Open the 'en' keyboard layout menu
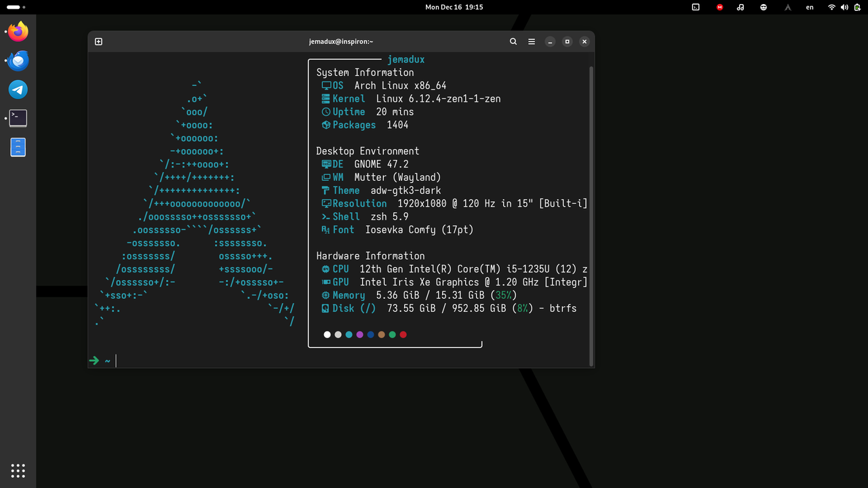868x488 pixels. pyautogui.click(x=810, y=7)
